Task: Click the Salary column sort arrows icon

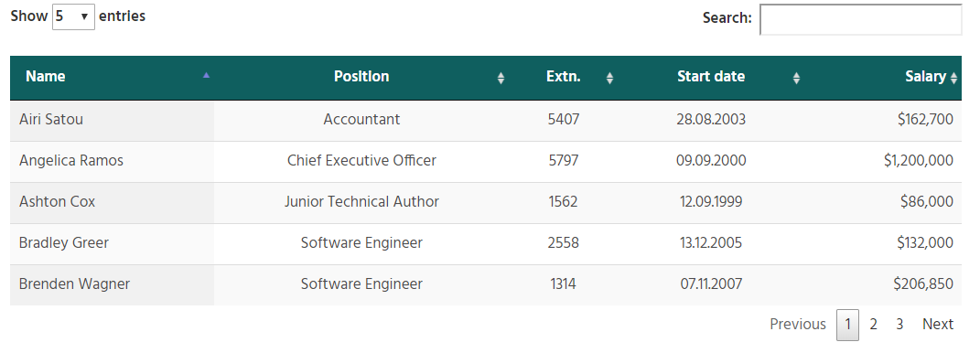Action: [x=953, y=78]
